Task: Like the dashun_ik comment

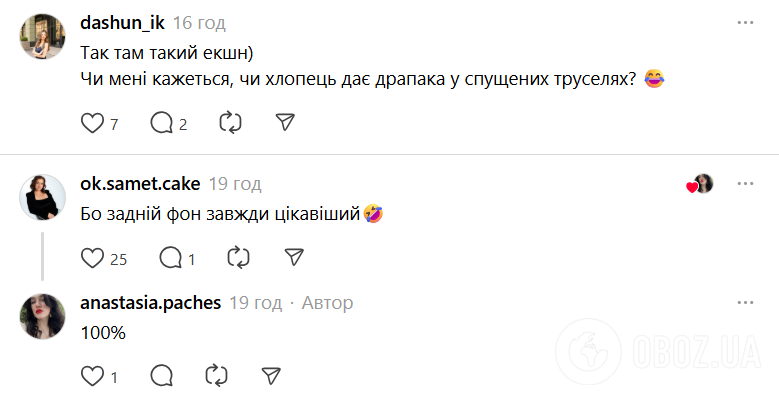Action: [92, 123]
